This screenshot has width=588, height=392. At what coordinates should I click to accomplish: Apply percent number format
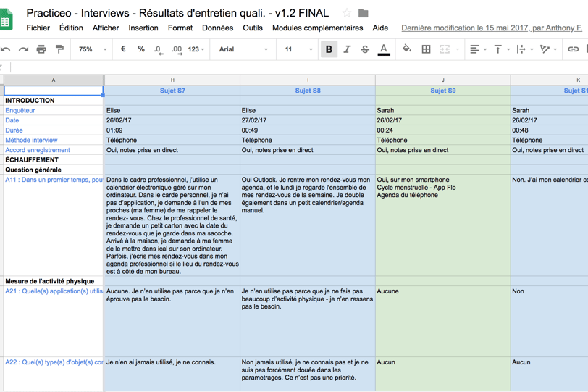(141, 49)
